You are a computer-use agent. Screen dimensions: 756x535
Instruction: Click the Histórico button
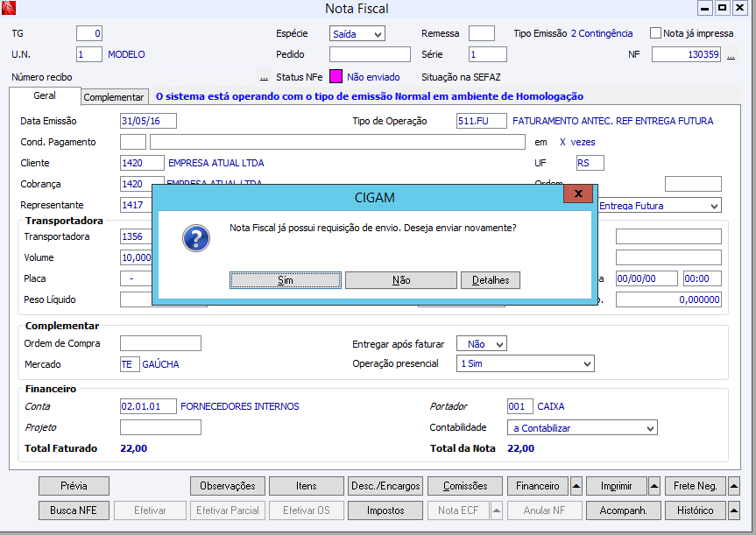tap(696, 510)
